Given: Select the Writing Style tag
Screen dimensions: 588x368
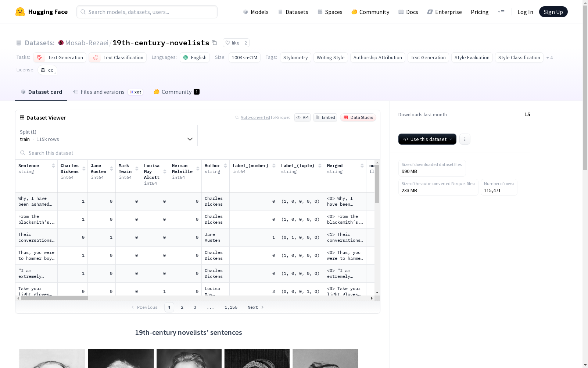Looking at the screenshot, I should click(330, 57).
